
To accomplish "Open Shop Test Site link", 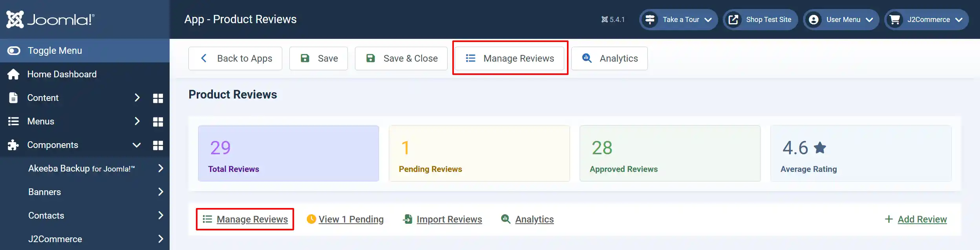I will click(x=761, y=20).
